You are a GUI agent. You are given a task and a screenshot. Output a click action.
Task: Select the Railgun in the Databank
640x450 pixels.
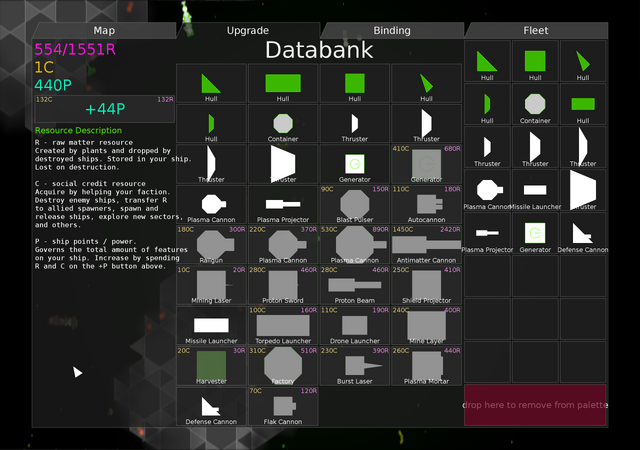pyautogui.click(x=211, y=244)
